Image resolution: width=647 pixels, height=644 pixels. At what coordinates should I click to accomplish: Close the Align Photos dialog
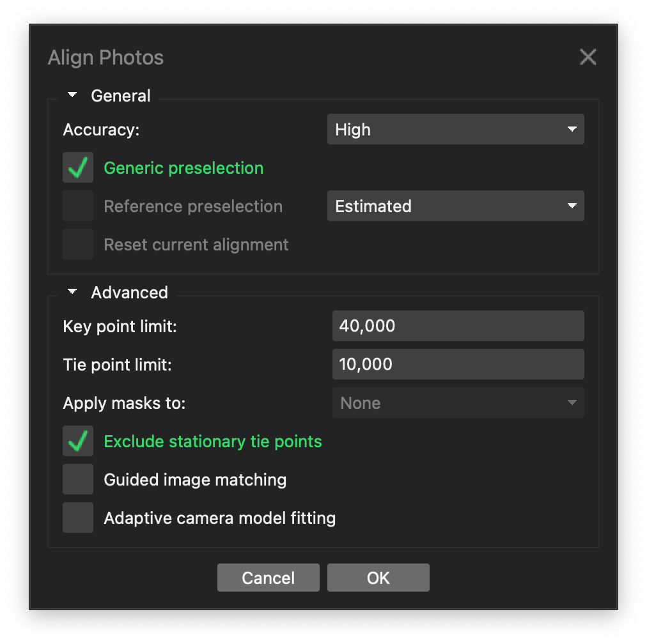pyautogui.click(x=588, y=57)
